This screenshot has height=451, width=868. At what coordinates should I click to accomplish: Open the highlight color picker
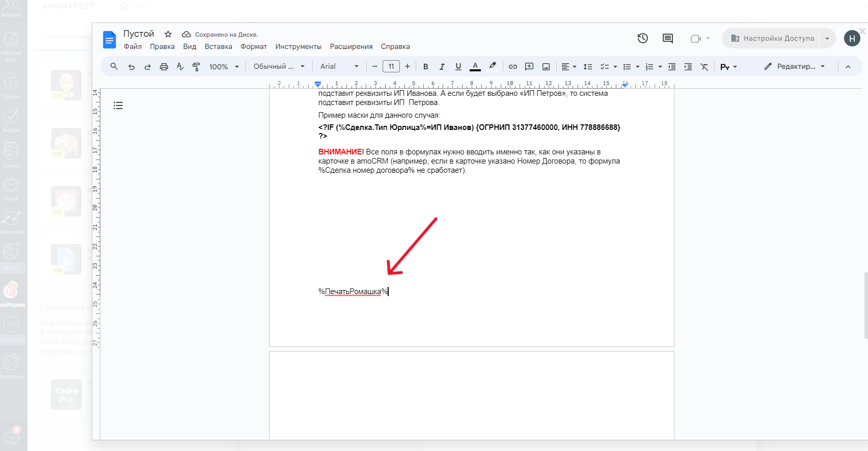tap(493, 66)
